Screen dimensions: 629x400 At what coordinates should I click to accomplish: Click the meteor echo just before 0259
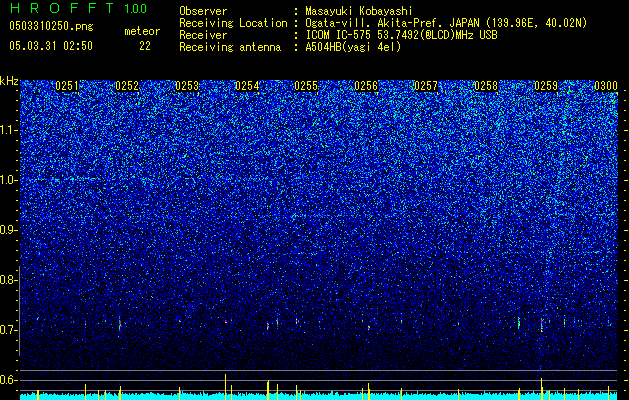(542, 324)
